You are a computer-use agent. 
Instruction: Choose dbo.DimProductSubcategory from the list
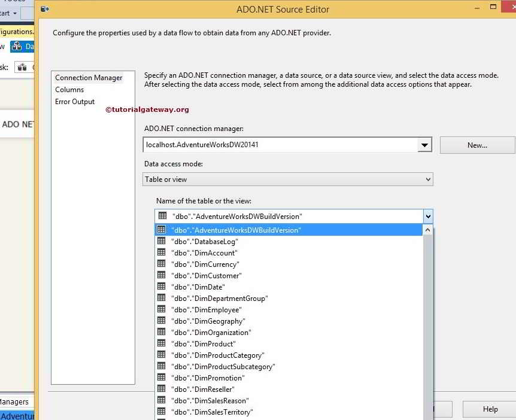point(289,366)
